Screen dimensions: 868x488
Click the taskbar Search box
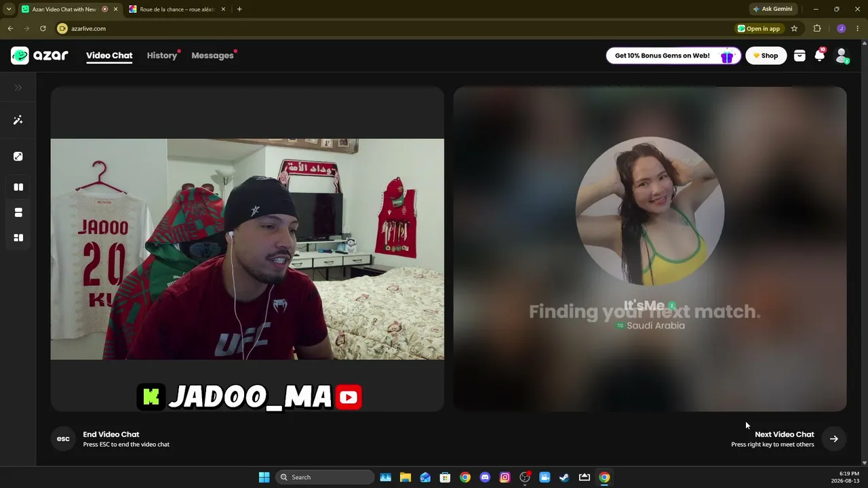coord(325,477)
